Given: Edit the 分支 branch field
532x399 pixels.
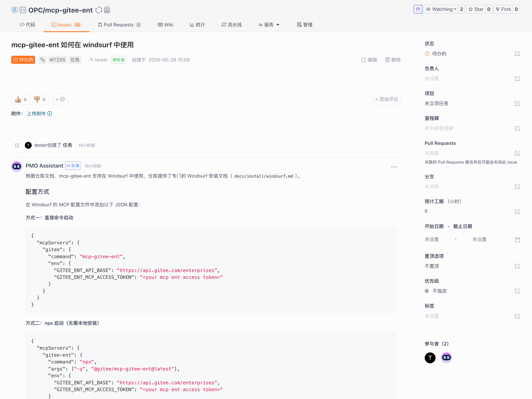Looking at the screenshot, I should point(517,187).
